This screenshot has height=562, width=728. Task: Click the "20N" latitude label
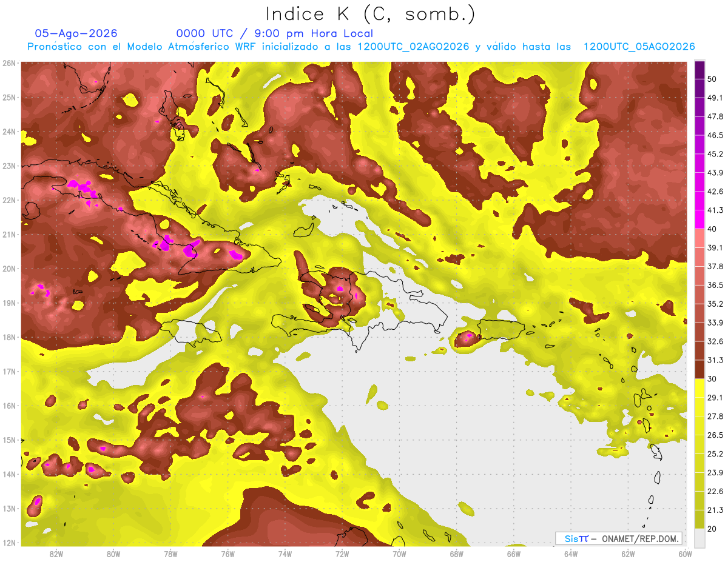tap(9, 269)
